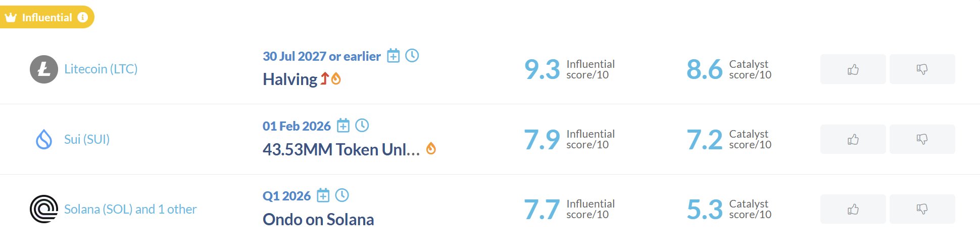This screenshot has height=247, width=980.
Task: Downvote the Sui token unlock event
Action: 922,139
